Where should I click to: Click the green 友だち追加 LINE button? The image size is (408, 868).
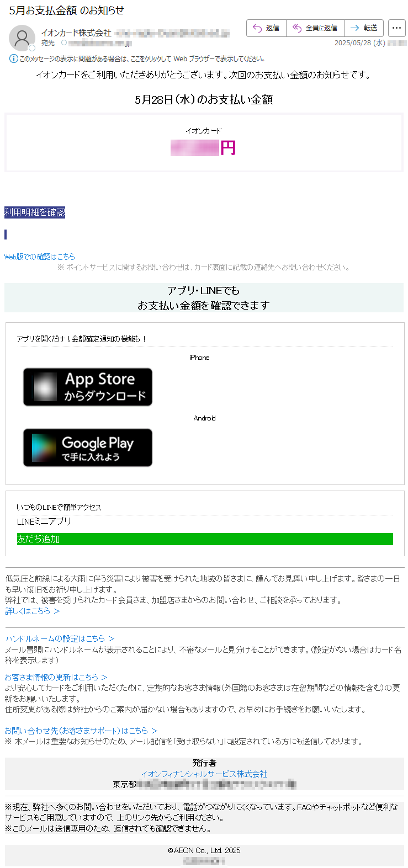(205, 539)
